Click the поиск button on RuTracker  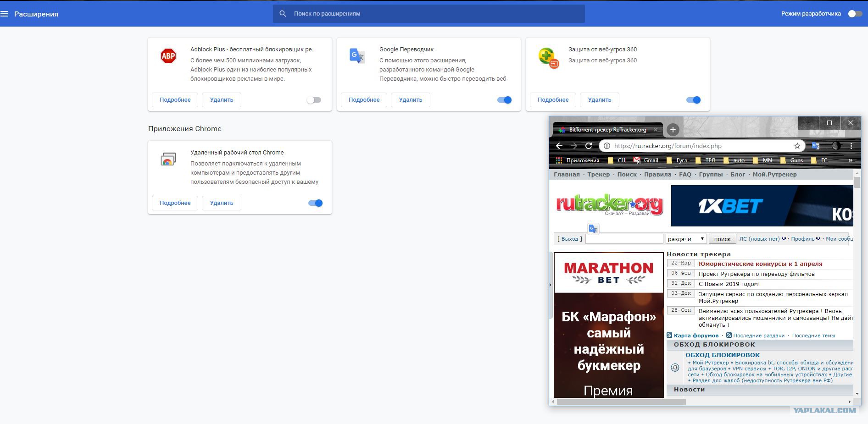[723, 239]
